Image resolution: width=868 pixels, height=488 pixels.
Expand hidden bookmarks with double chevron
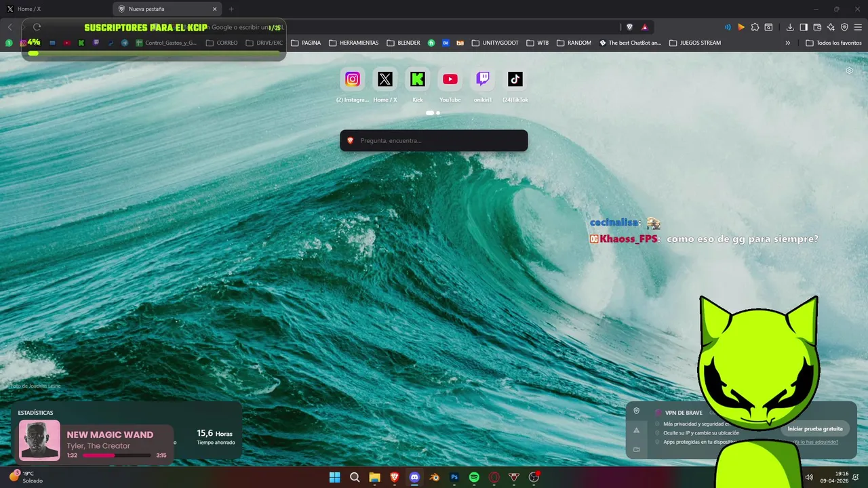tap(787, 43)
